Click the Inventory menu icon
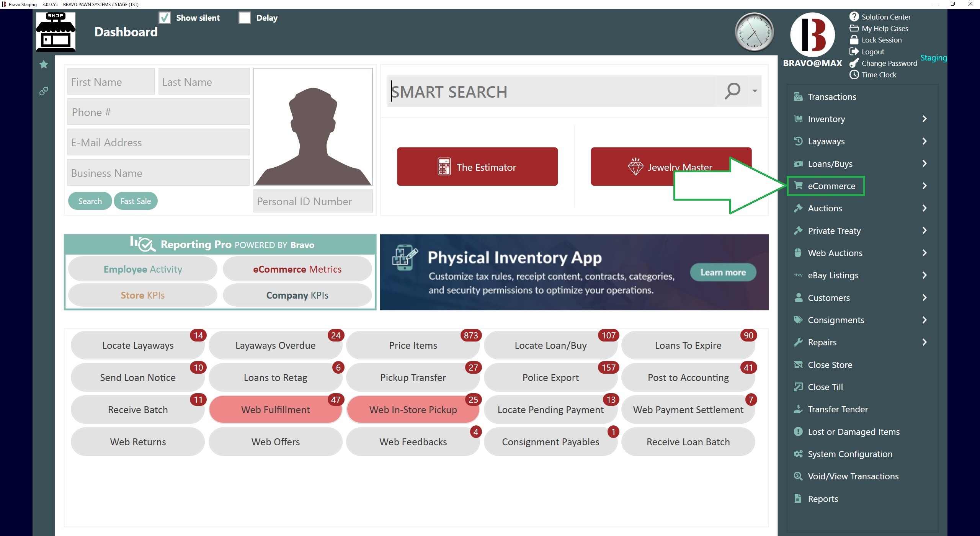Image resolution: width=980 pixels, height=536 pixels. [x=798, y=119]
